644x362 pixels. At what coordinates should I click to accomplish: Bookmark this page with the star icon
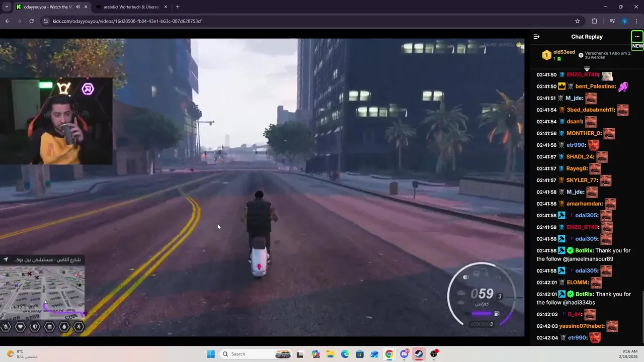click(578, 21)
